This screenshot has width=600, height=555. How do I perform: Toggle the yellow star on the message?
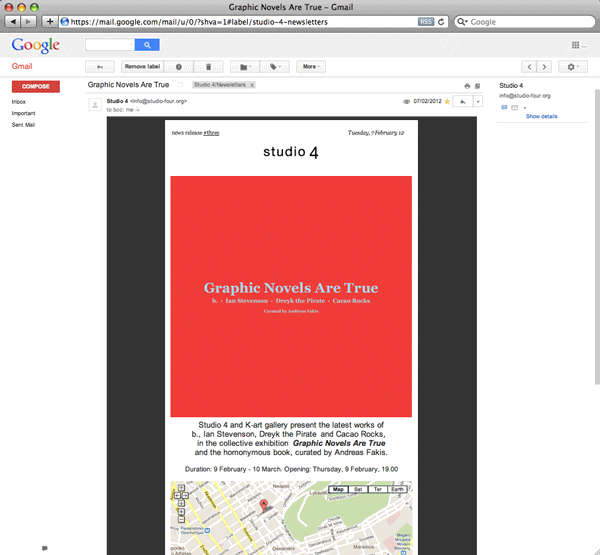point(447,101)
